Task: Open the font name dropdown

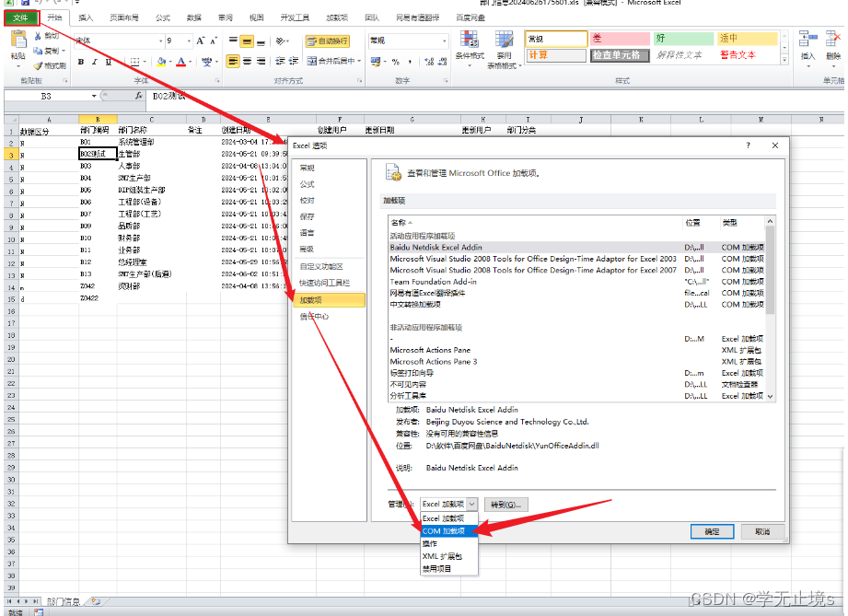Action: coord(160,41)
